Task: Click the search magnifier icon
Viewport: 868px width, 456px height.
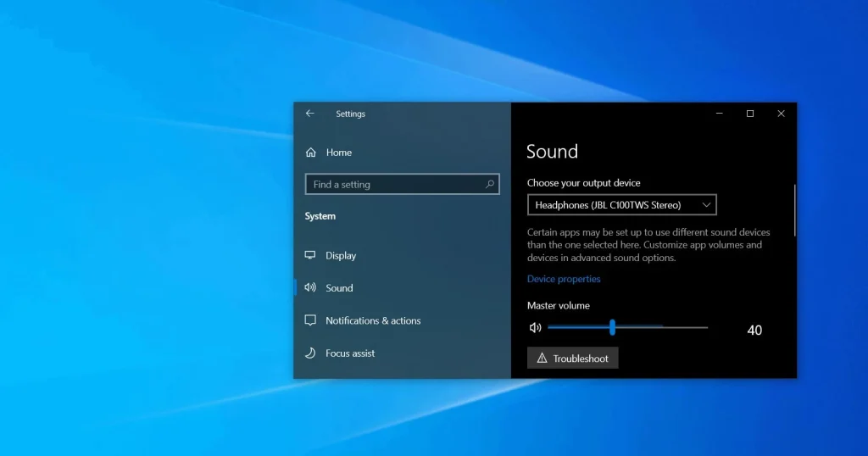Action: pyautogui.click(x=490, y=184)
